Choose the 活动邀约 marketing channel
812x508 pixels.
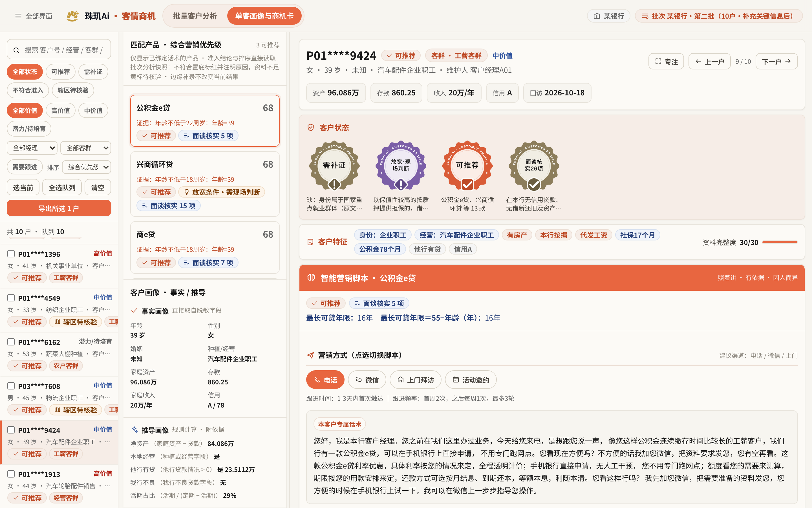point(470,380)
